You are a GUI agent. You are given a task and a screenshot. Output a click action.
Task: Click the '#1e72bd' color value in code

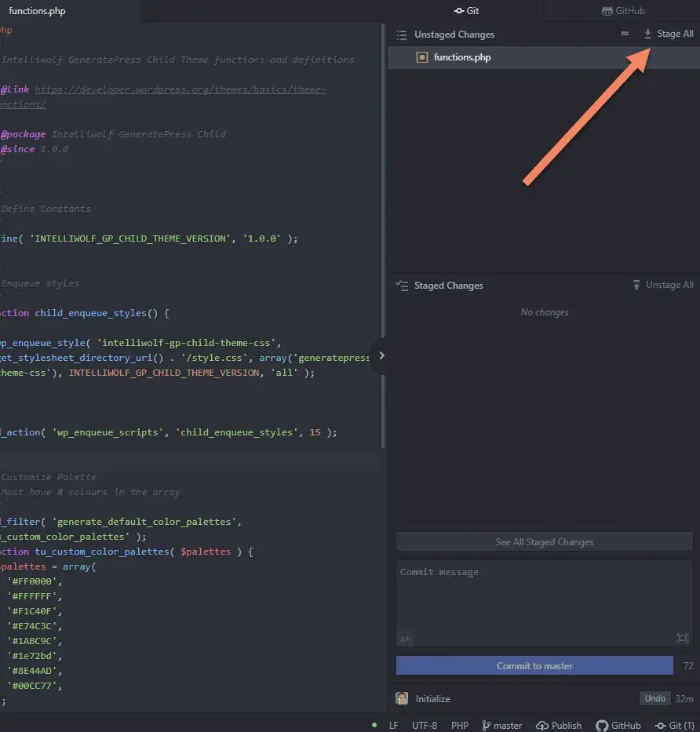pos(31,656)
